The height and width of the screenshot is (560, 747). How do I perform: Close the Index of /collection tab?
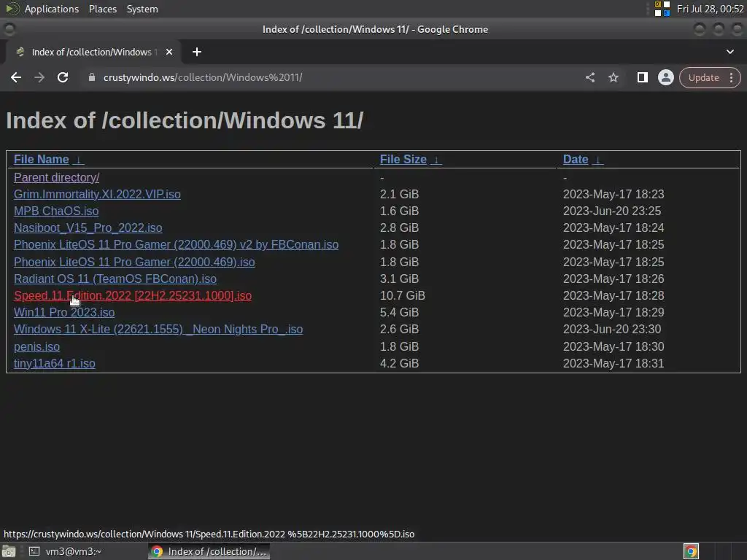(x=169, y=52)
